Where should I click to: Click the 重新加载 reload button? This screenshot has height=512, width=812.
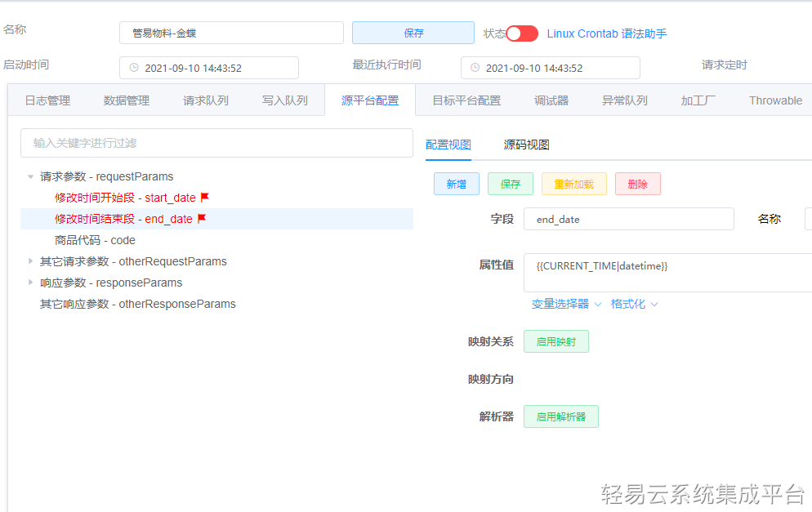(x=573, y=184)
